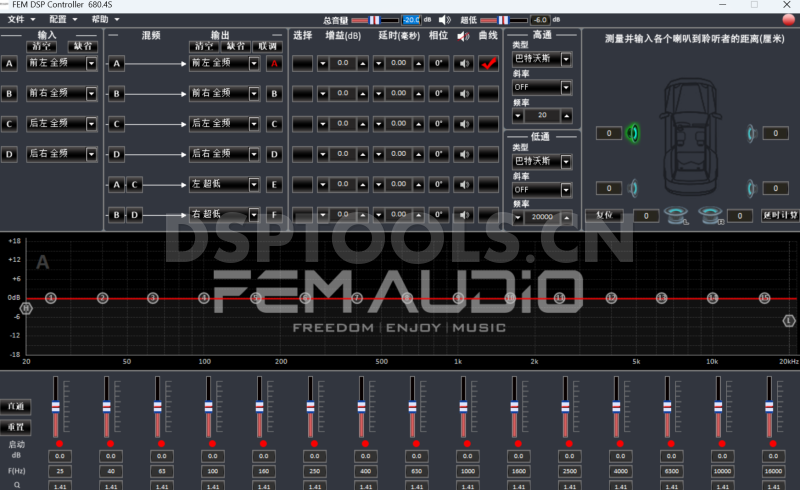
Task: Increase gain for output A with up arrow
Action: (x=363, y=64)
